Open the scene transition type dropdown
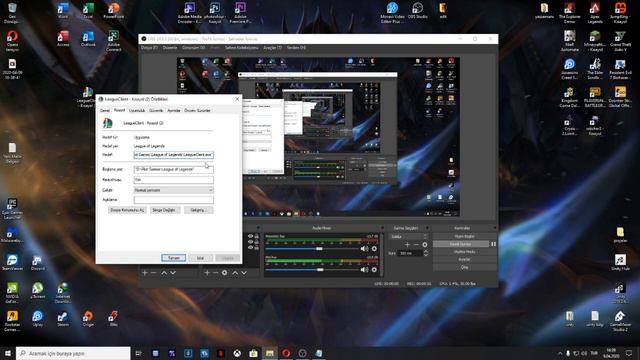This screenshot has width=640, height=360. (409, 236)
